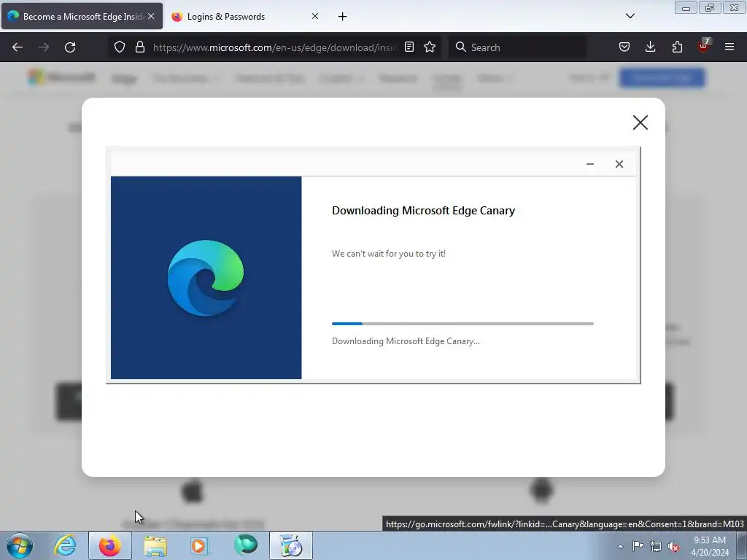Select the installer taskbar icon

pos(291,545)
